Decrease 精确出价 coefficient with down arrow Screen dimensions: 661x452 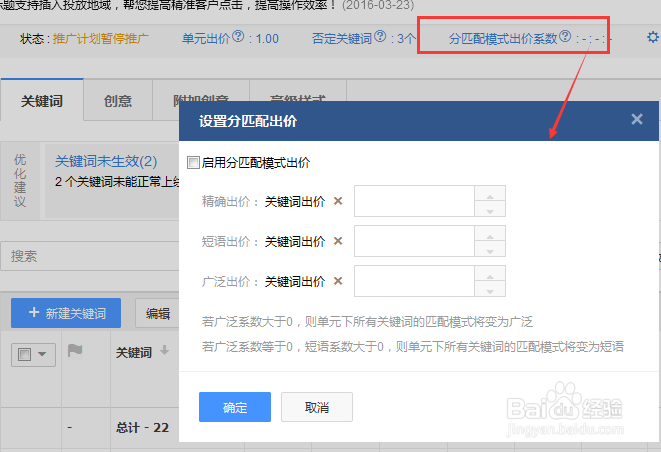(x=490, y=209)
